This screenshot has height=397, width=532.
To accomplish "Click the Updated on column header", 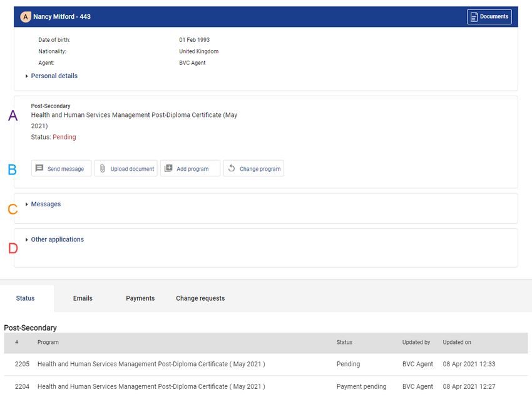I will [457, 343].
